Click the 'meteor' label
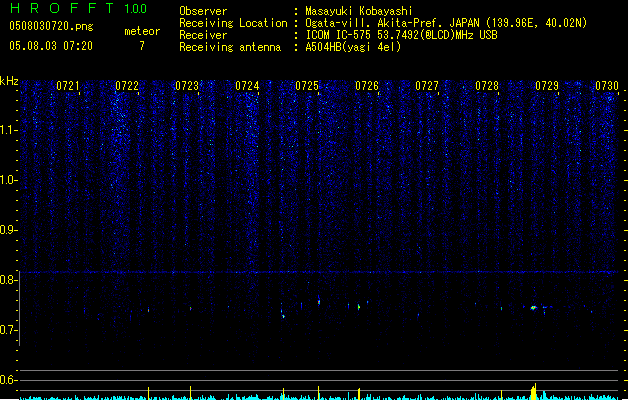The image size is (629, 400). (x=142, y=31)
